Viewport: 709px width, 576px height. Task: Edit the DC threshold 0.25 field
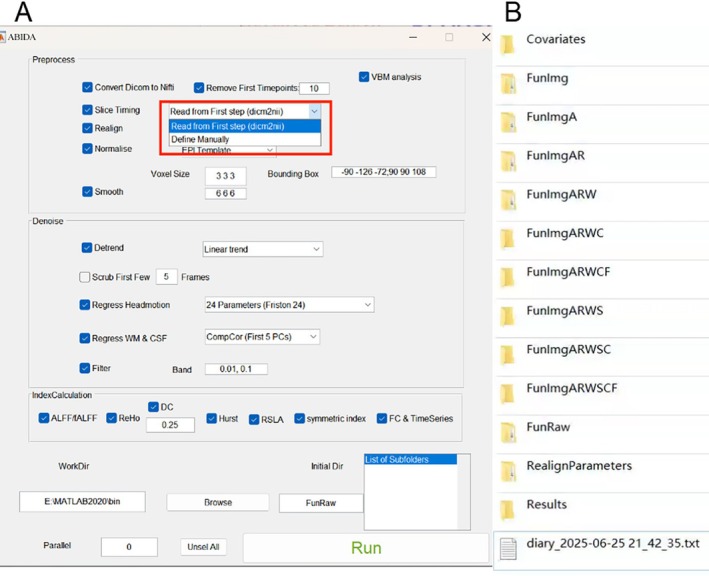point(170,425)
